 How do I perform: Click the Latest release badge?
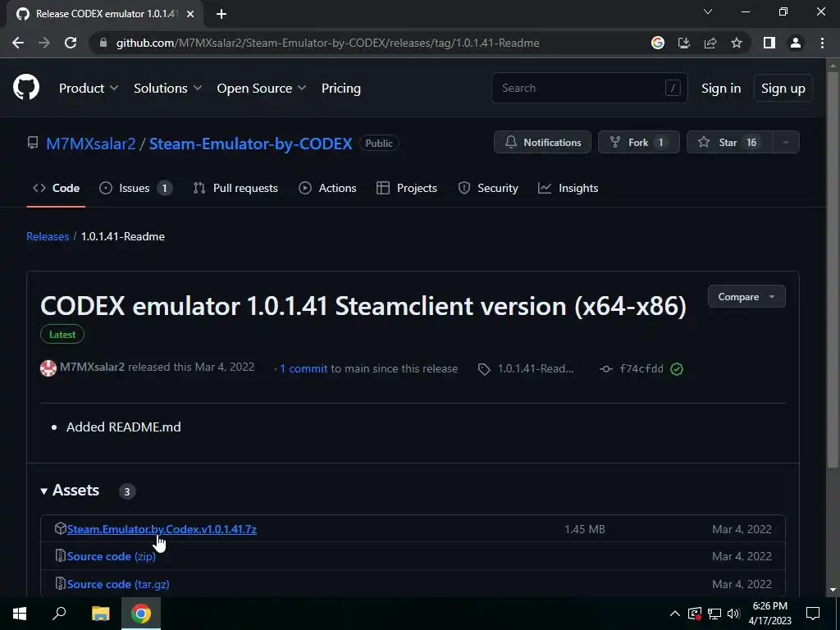click(62, 335)
